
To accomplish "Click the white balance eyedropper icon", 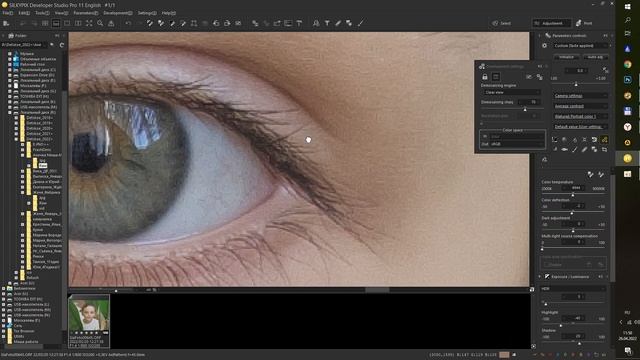I will (x=590, y=175).
